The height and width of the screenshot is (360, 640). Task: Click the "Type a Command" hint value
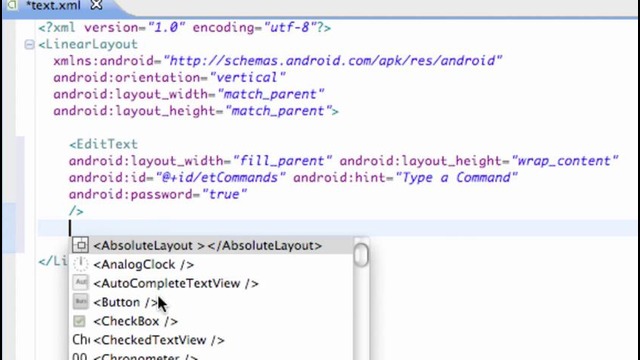tap(457, 178)
